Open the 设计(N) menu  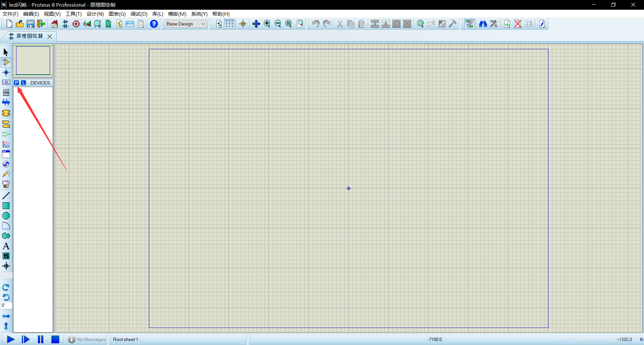[95, 14]
